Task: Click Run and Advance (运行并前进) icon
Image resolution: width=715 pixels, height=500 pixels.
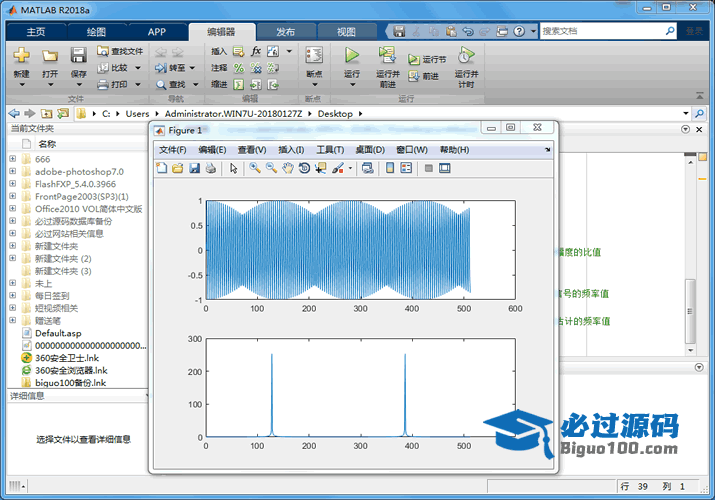Action: [x=387, y=55]
